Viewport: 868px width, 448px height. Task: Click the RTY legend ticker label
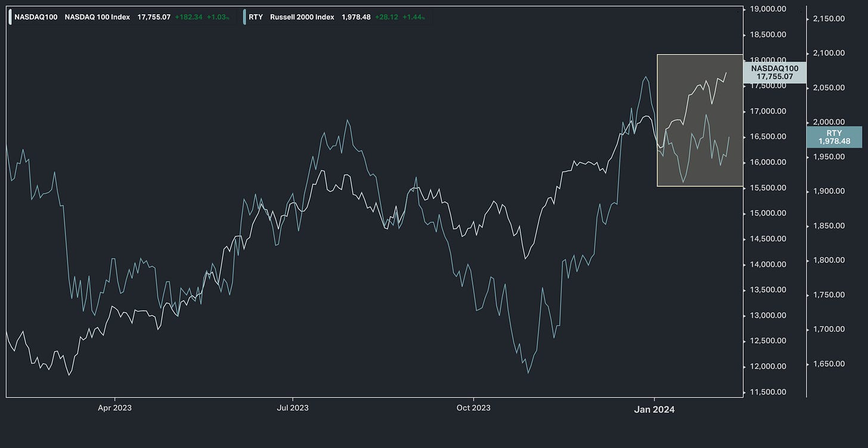click(x=256, y=17)
